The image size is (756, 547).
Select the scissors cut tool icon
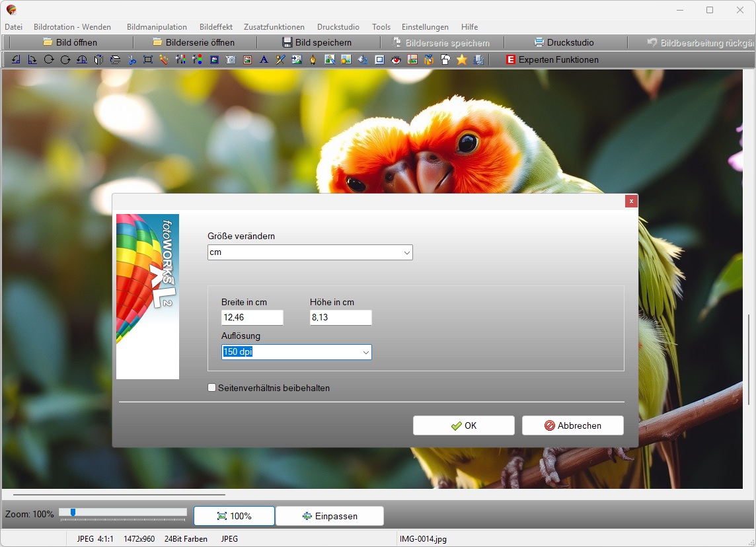[132, 59]
